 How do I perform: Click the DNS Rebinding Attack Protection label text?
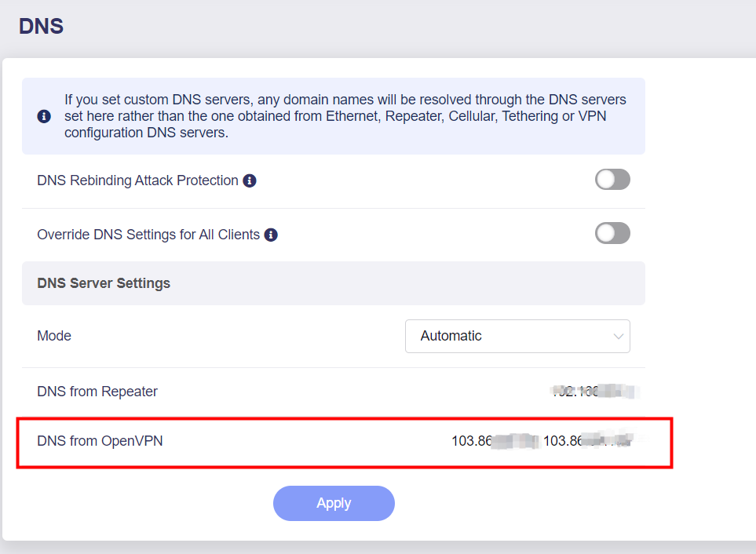(x=137, y=180)
